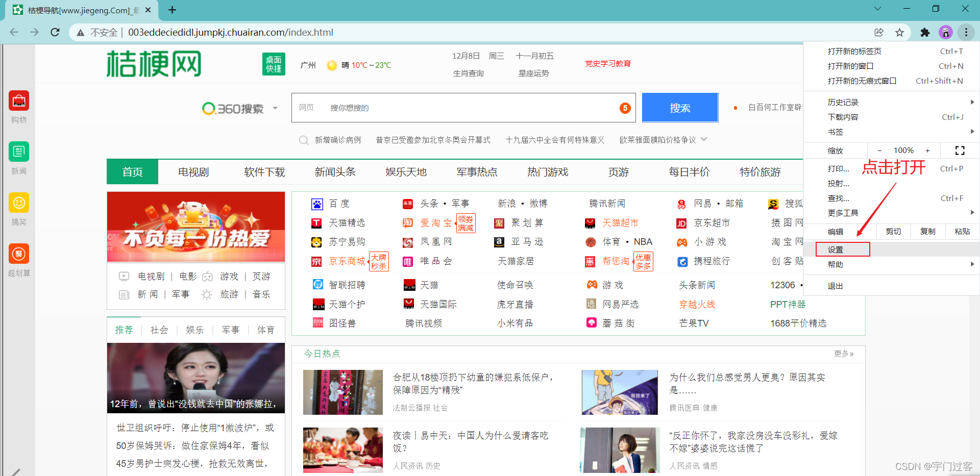The height and width of the screenshot is (476, 980).
Task: Increase zoom with the plus button
Action: click(927, 151)
